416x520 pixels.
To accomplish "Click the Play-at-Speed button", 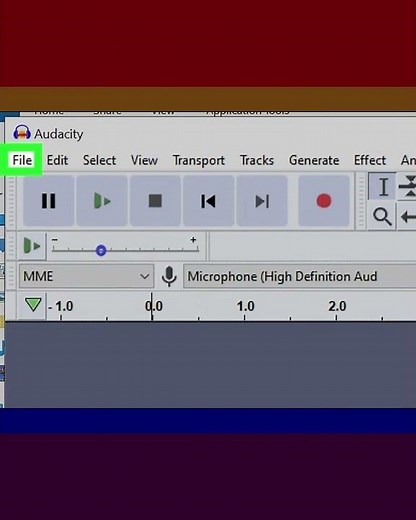I will point(32,246).
